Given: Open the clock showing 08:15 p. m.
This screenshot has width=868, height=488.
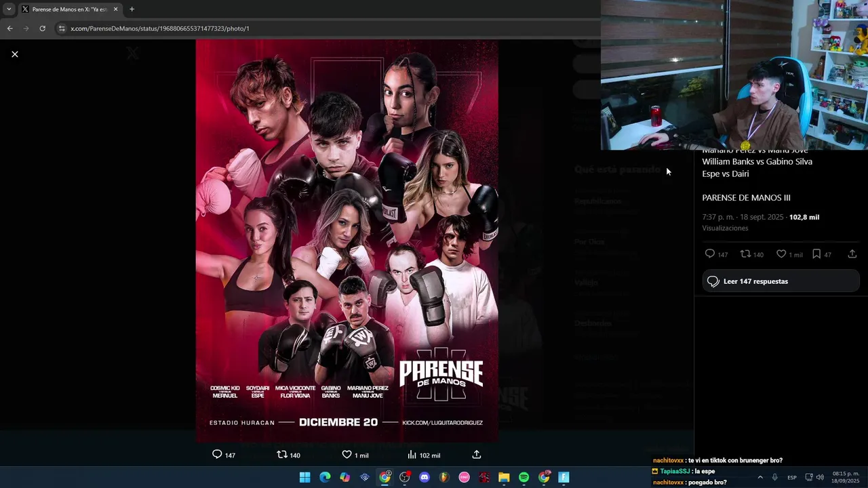Looking at the screenshot, I should [845, 477].
